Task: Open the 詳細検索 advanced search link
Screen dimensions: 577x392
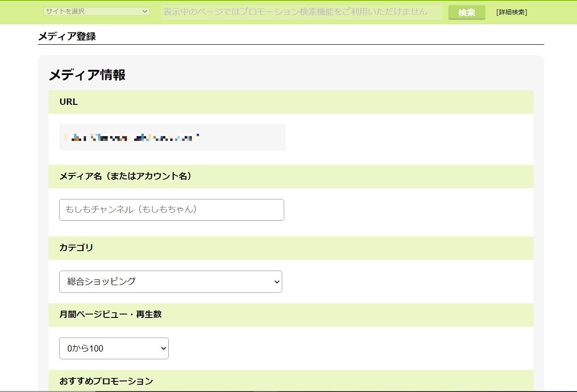Action: click(511, 13)
